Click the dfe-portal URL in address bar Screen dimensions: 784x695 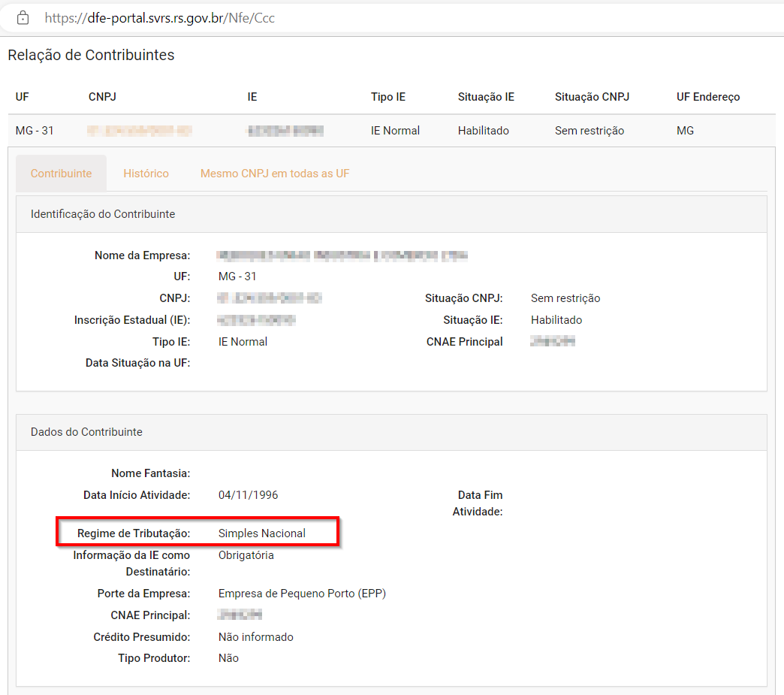159,17
